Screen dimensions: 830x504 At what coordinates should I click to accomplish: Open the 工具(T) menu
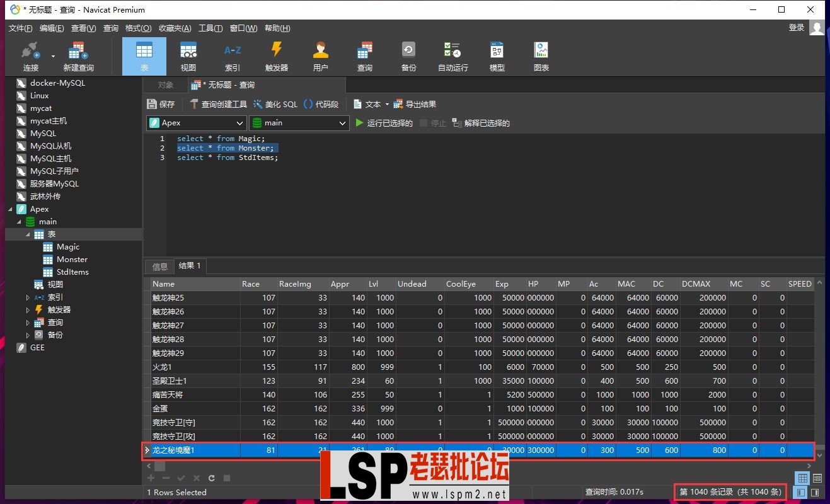(210, 28)
